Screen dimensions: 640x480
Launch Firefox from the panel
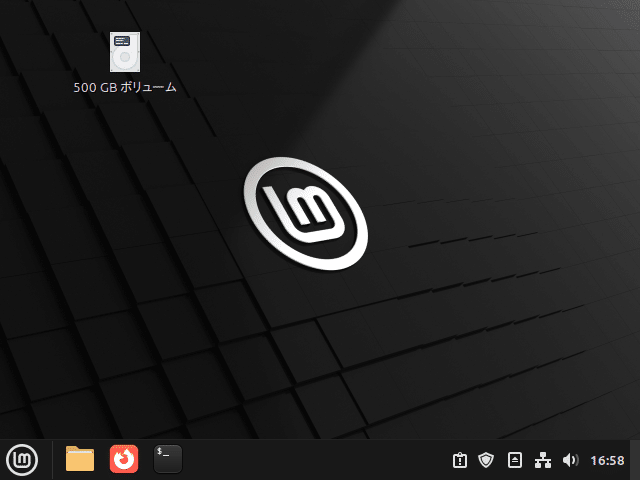[124, 459]
